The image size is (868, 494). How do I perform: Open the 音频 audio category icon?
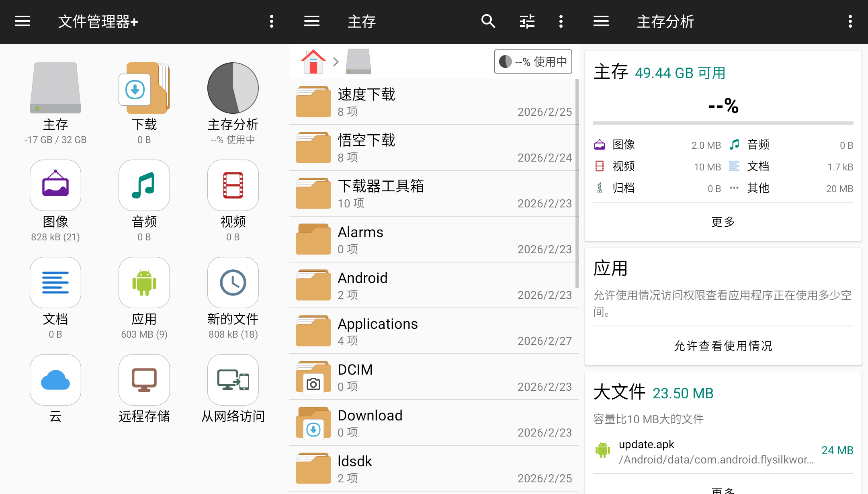[x=144, y=185]
